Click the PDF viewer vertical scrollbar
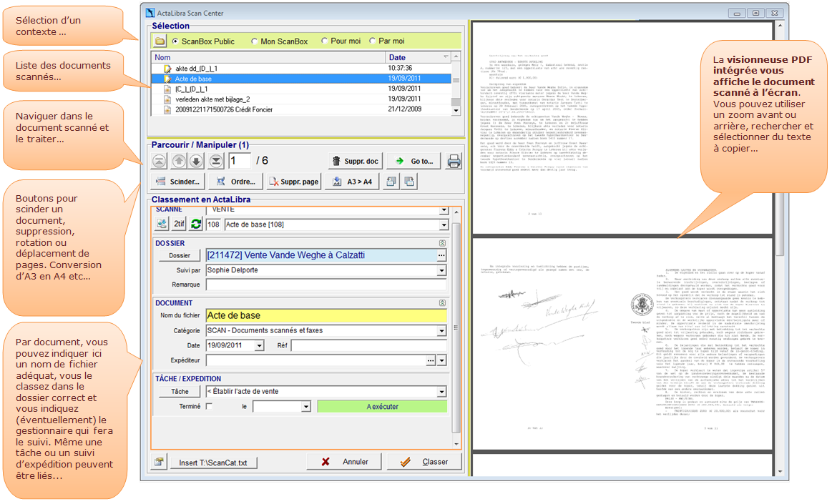832x504 pixels. [x=780, y=248]
